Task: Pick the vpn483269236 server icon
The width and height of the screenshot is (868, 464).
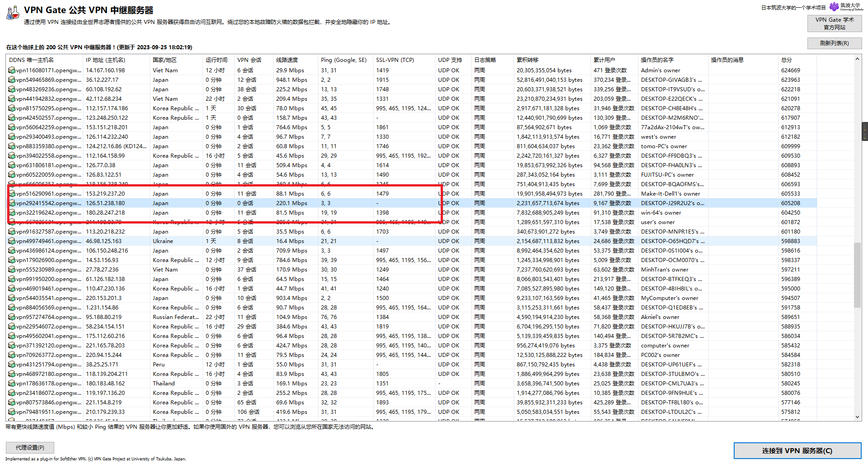Action: [x=12, y=89]
